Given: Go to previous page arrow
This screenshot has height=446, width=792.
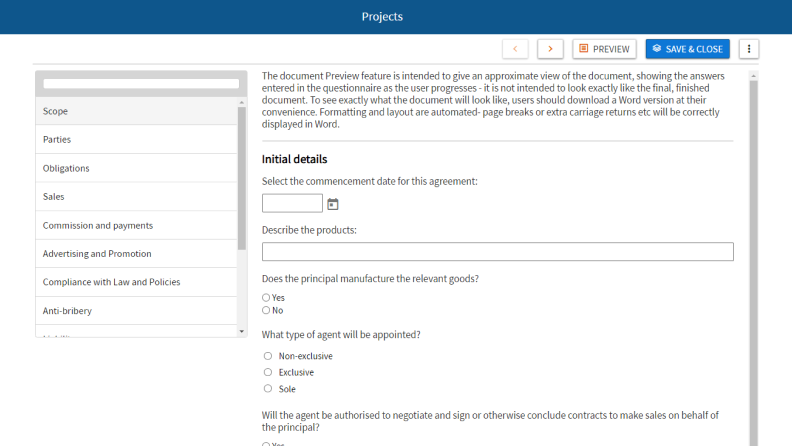Looking at the screenshot, I should pyautogui.click(x=515, y=49).
